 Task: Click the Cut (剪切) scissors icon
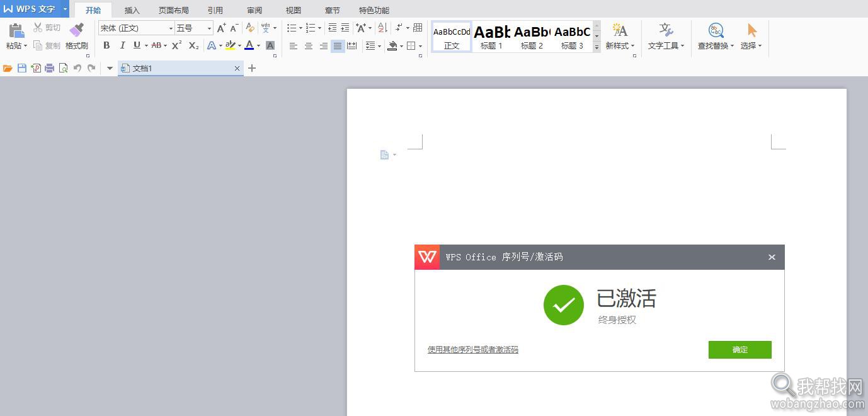pyautogui.click(x=38, y=28)
